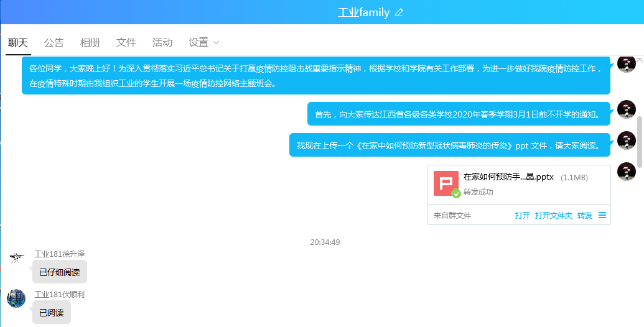Viewport: 644px width, 327px height.
Task: Click the 已仔细阅读 message bubble
Action: tap(60, 272)
